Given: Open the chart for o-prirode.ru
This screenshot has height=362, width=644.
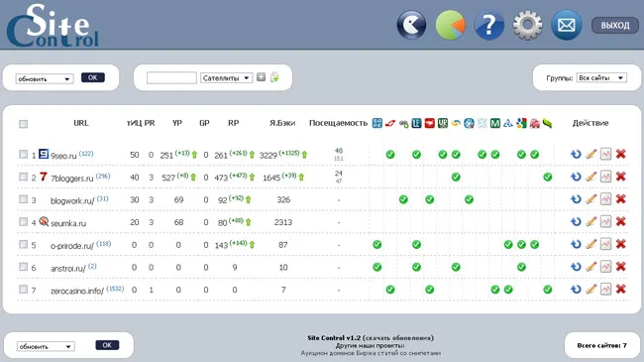Looking at the screenshot, I should click(605, 244).
